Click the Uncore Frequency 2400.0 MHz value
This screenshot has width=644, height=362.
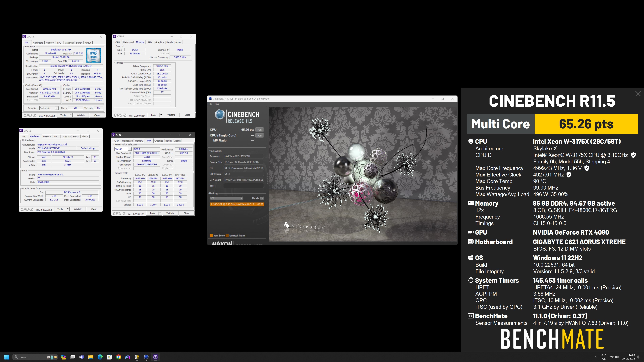[x=180, y=57]
